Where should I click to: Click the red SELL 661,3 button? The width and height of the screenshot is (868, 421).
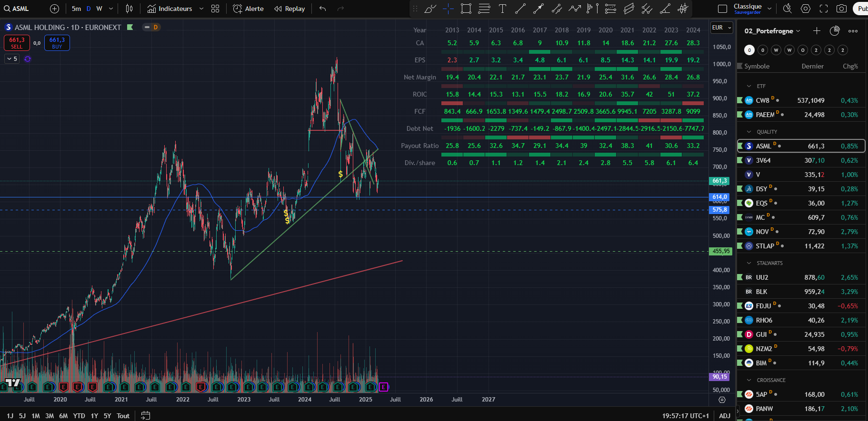(17, 43)
